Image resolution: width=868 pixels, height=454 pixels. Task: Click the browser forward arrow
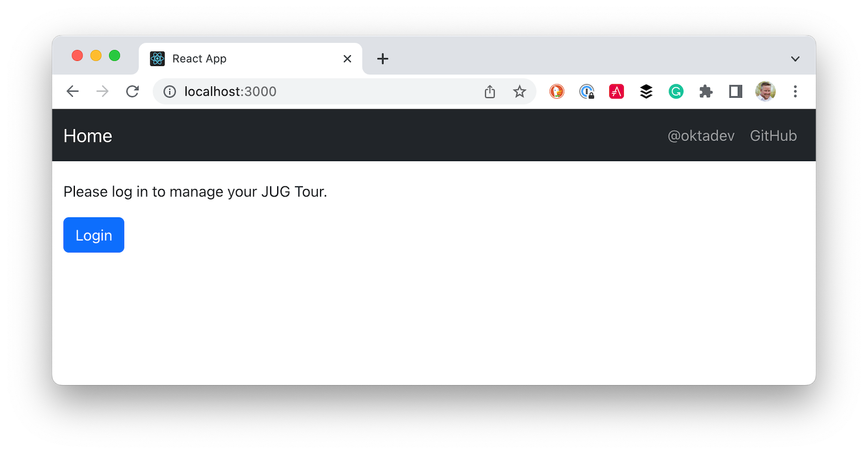pos(102,91)
